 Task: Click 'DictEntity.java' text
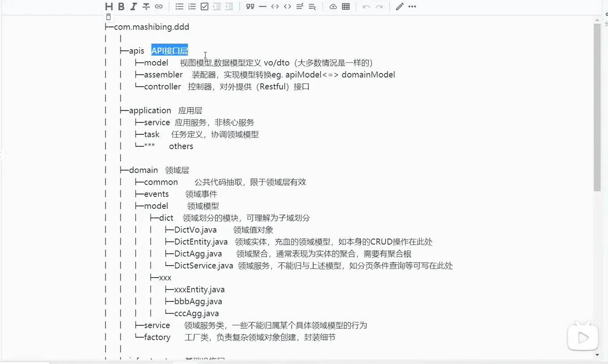(201, 242)
